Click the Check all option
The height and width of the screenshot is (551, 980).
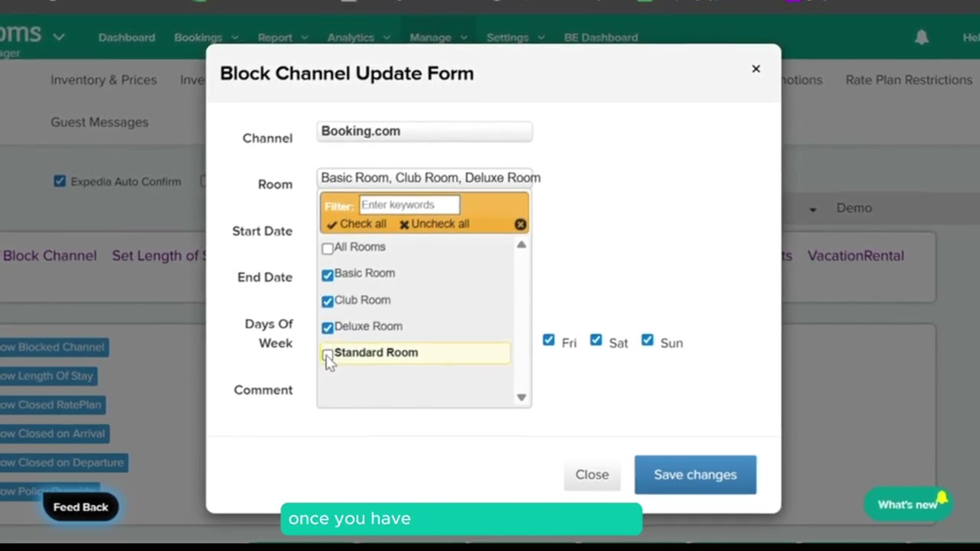(x=356, y=224)
